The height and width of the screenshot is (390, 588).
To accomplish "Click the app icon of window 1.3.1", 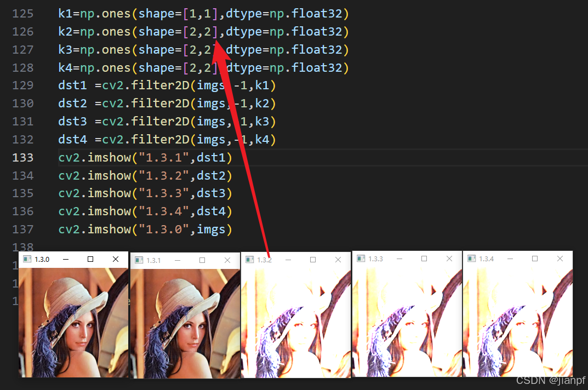I will click(139, 260).
